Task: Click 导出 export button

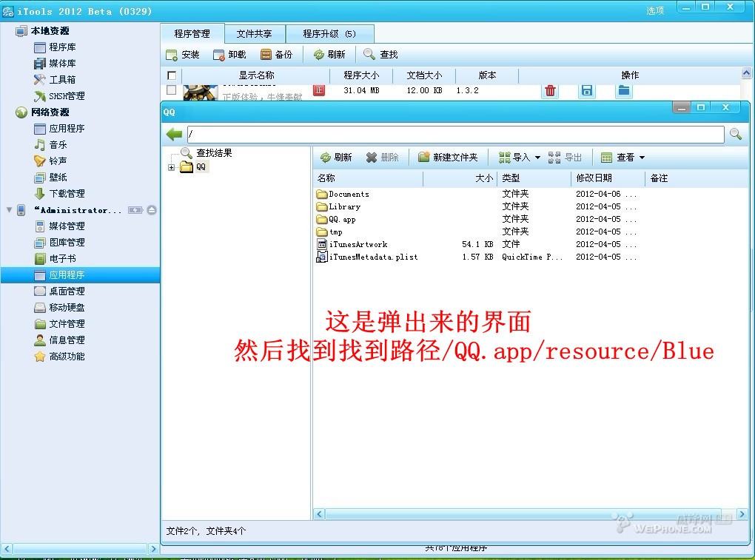Action: (566, 158)
